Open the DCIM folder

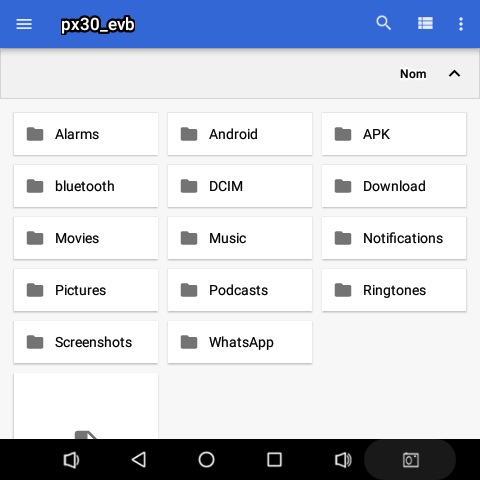pos(240,186)
